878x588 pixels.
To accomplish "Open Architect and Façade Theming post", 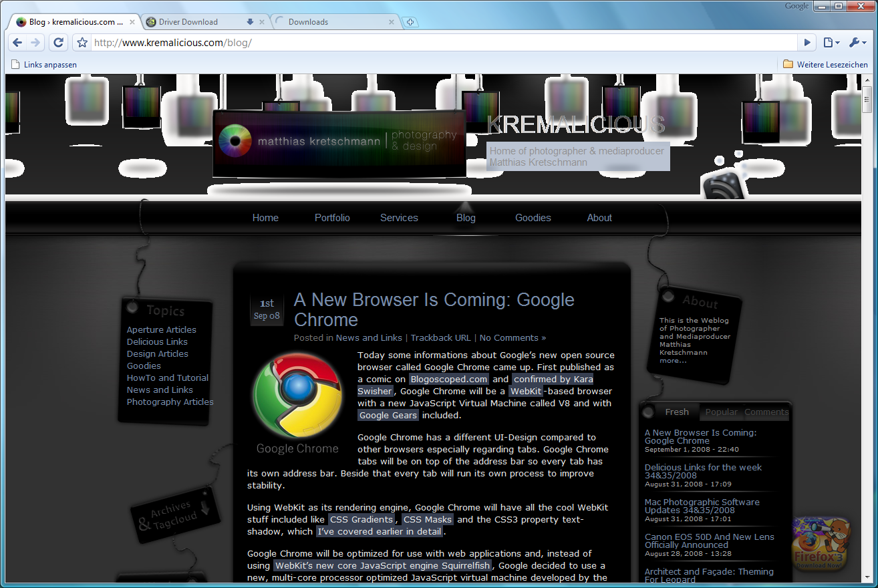I will point(709,575).
